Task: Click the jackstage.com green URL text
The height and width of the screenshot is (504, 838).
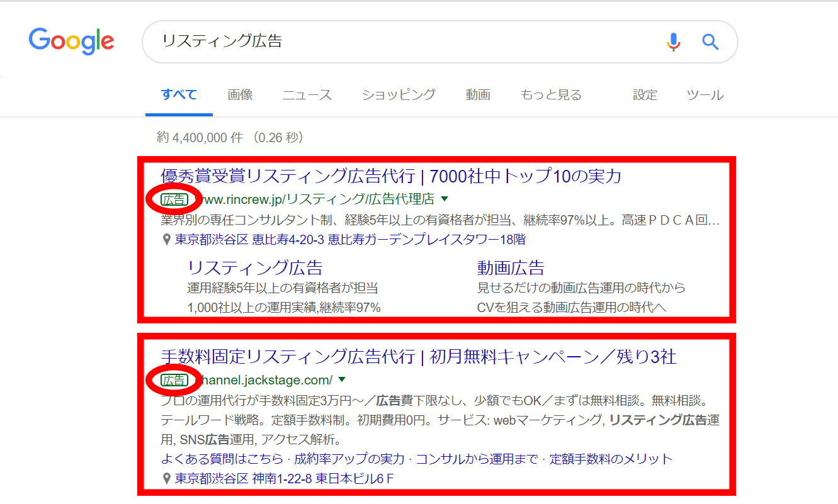Action: 263,380
